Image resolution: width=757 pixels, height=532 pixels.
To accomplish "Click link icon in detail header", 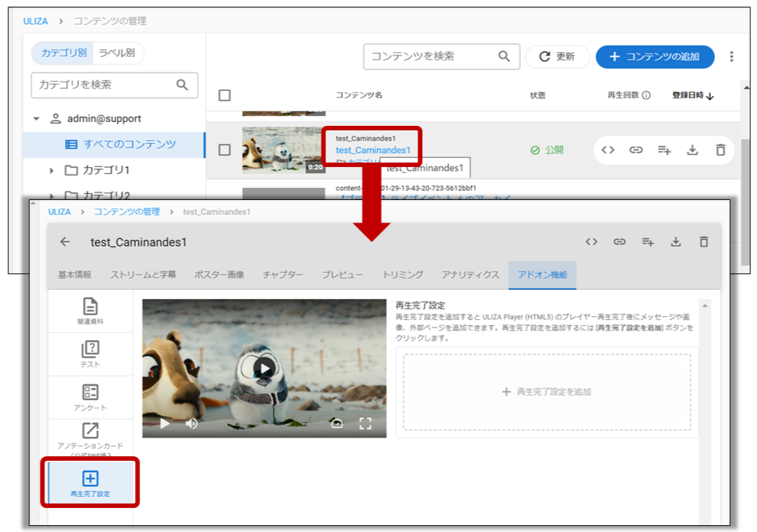I will [x=619, y=242].
